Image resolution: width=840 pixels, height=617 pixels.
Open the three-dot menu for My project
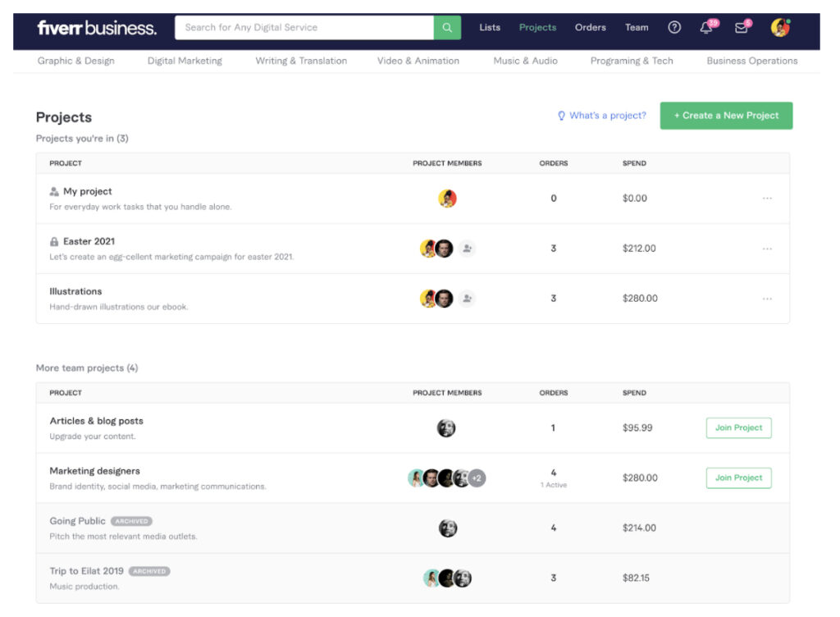(768, 198)
